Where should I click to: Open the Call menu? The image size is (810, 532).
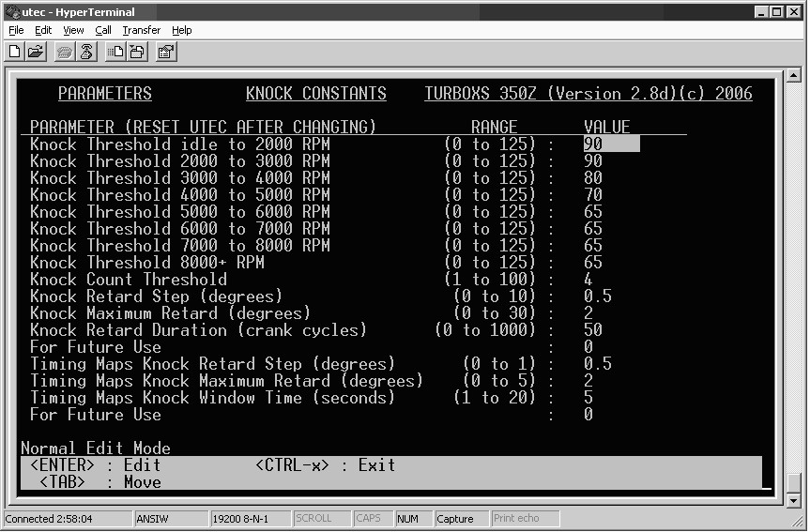103,30
